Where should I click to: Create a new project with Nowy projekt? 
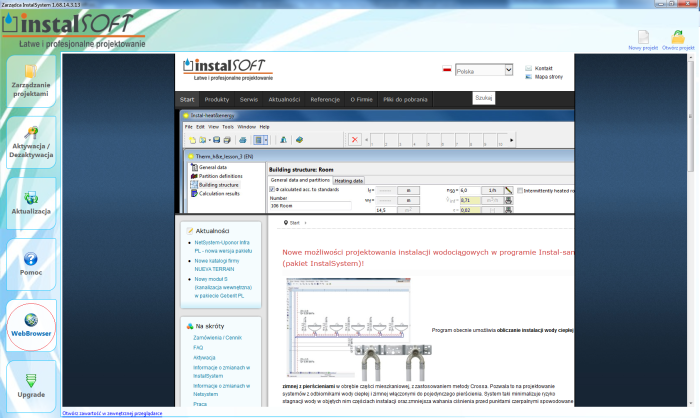643,40
